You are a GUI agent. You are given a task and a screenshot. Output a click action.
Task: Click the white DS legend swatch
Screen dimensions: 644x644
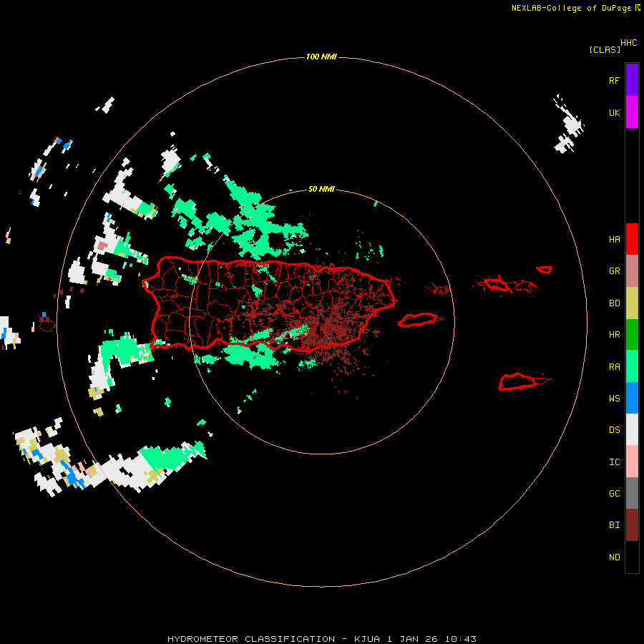coord(632,429)
